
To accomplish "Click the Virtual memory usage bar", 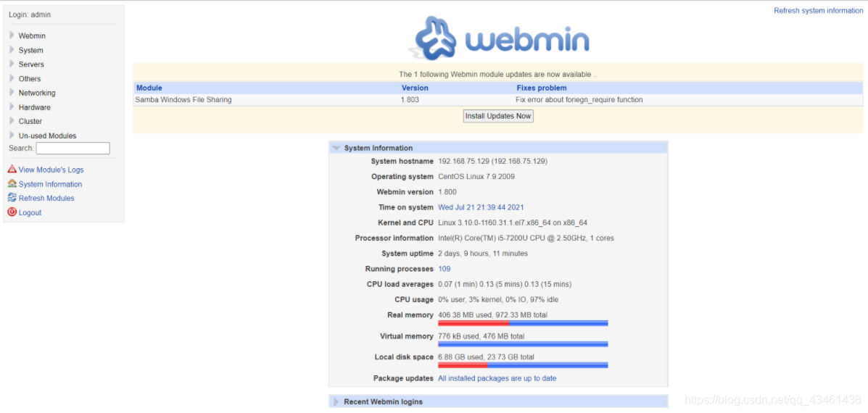I will click(x=523, y=344).
